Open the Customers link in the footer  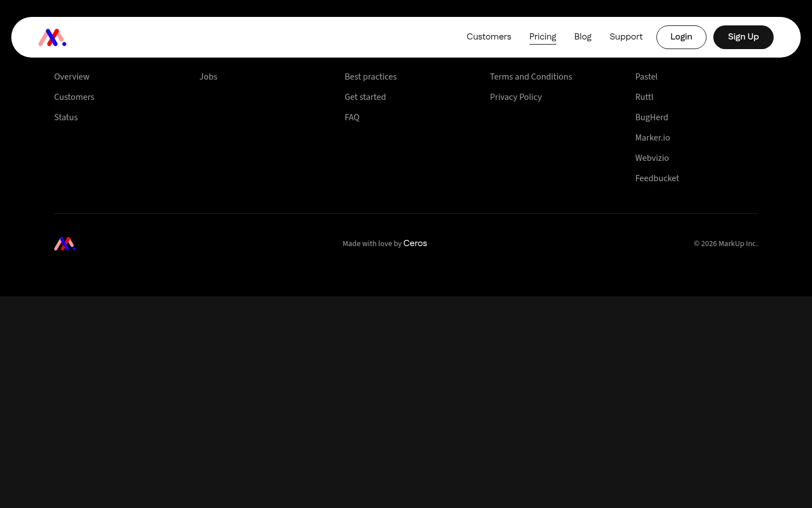point(74,97)
